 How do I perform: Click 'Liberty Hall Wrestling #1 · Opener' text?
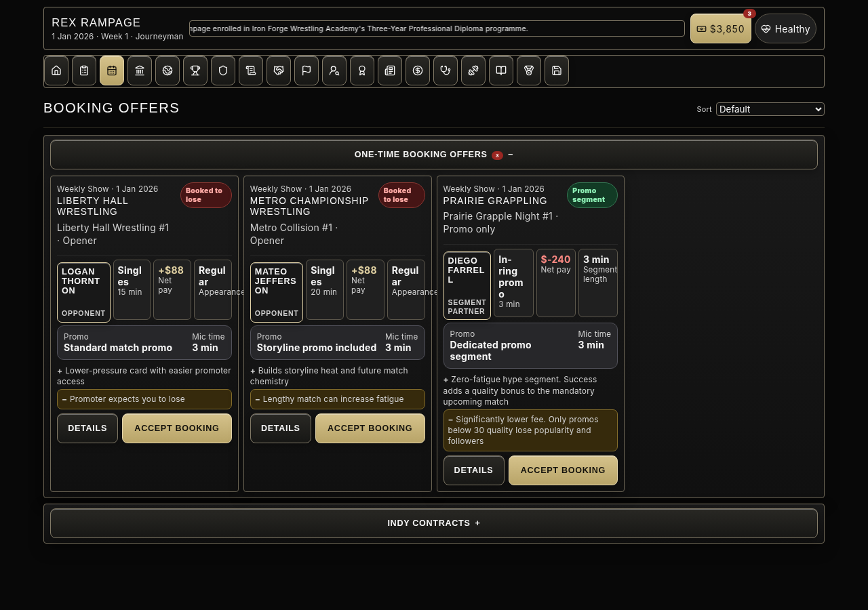113,234
